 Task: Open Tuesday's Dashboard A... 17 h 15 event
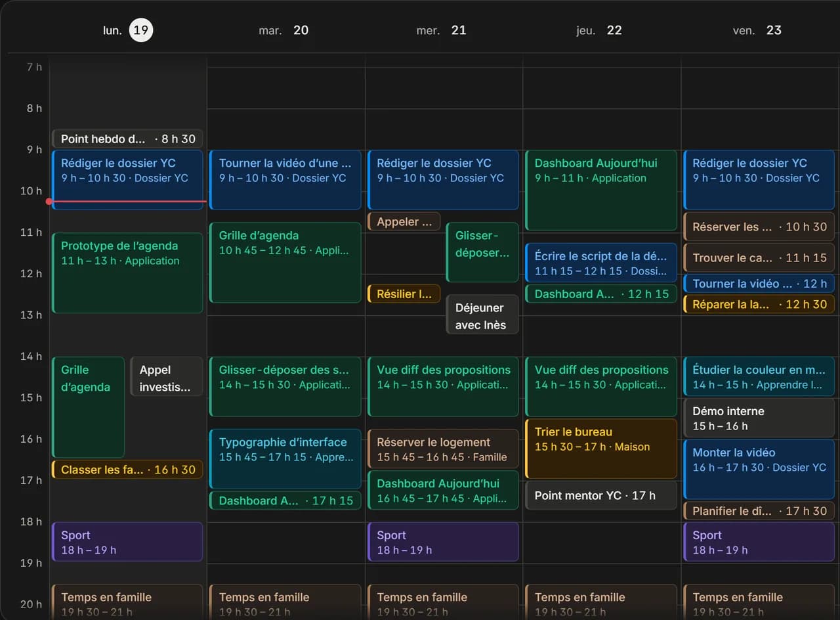coord(285,500)
